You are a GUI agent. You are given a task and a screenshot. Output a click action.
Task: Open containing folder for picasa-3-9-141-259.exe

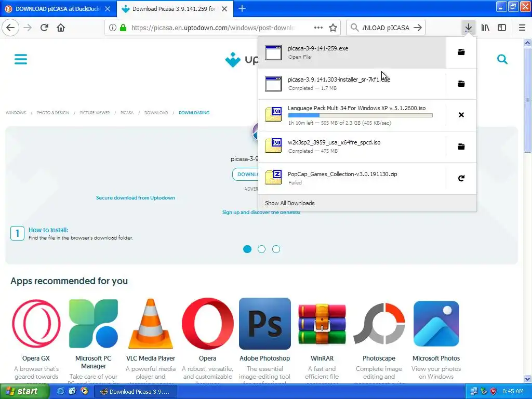click(x=461, y=52)
